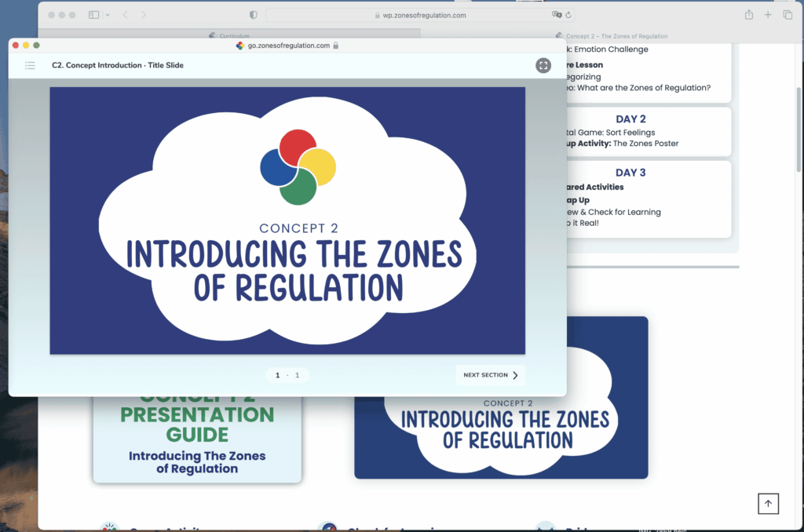Open Concept 2 Presentation Guide card
804x532 pixels.
197,438
